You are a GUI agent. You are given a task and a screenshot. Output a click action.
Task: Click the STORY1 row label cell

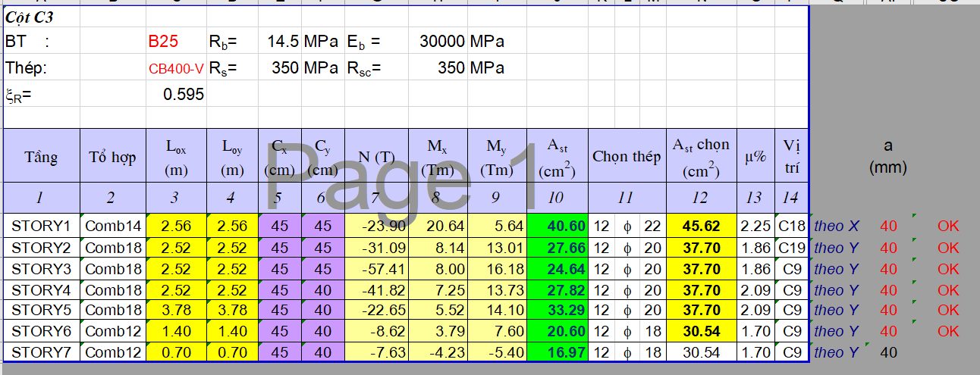(x=41, y=225)
